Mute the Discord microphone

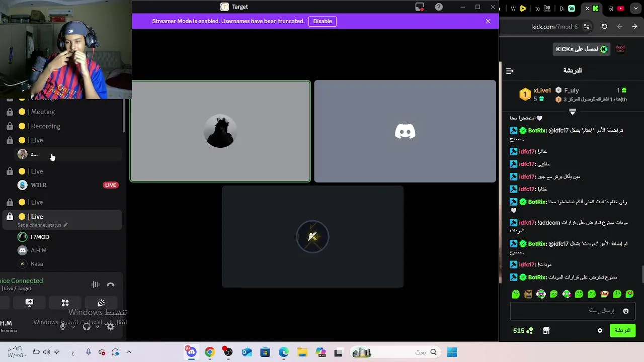coord(63,326)
